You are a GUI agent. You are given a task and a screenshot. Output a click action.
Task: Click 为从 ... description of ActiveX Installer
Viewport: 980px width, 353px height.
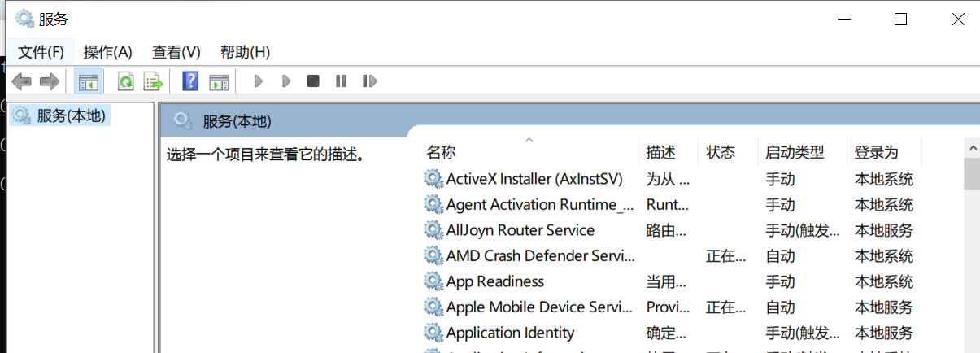(x=668, y=179)
